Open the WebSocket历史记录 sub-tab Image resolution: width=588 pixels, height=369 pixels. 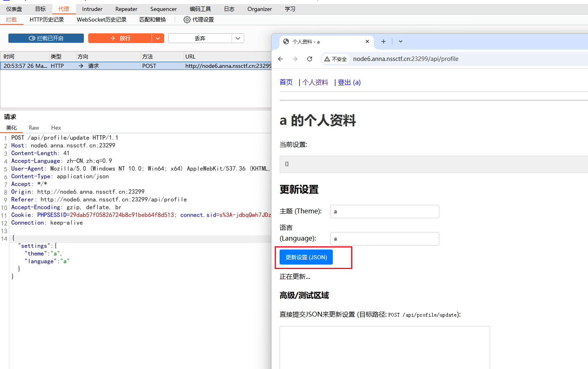point(102,20)
